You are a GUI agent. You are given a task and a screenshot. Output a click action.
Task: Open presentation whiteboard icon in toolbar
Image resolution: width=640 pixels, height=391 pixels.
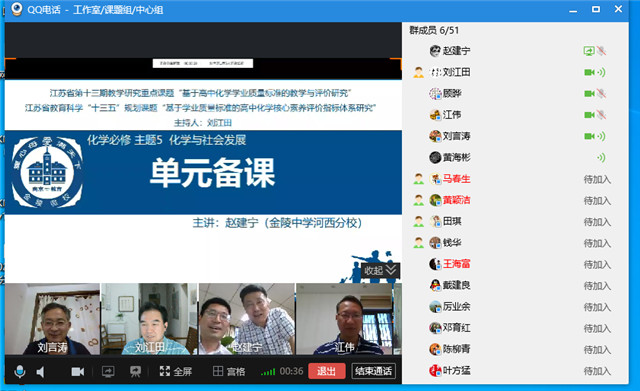tap(135, 371)
